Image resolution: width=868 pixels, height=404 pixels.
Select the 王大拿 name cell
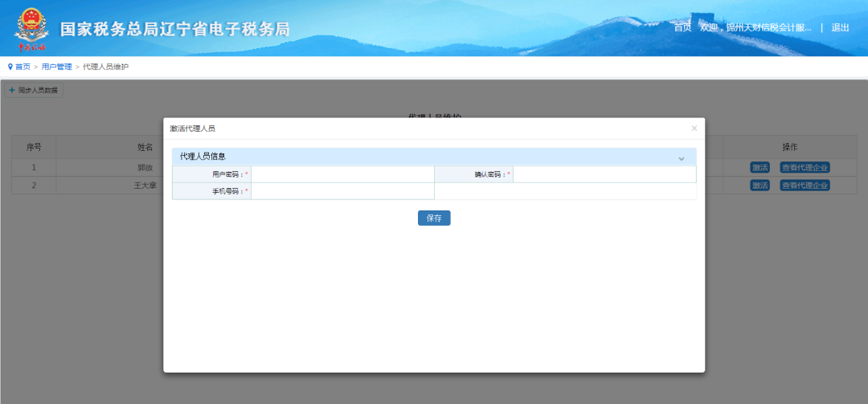(145, 186)
